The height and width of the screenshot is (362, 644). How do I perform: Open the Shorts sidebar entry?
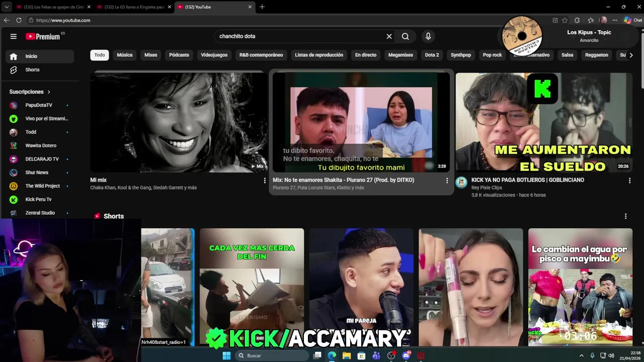click(x=40, y=70)
